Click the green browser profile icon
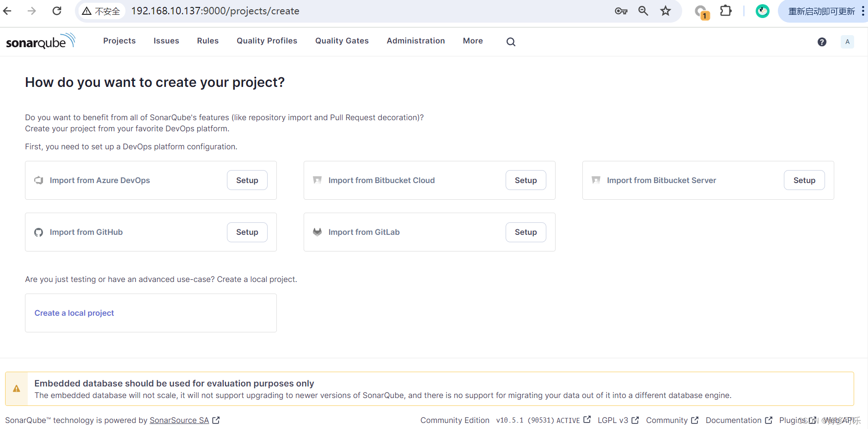This screenshot has height=429, width=868. [x=762, y=11]
